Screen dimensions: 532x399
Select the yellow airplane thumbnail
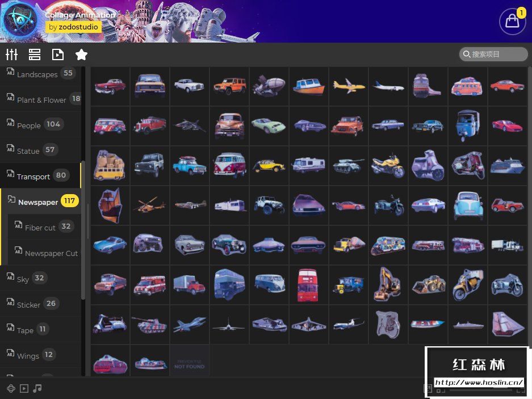point(349,86)
